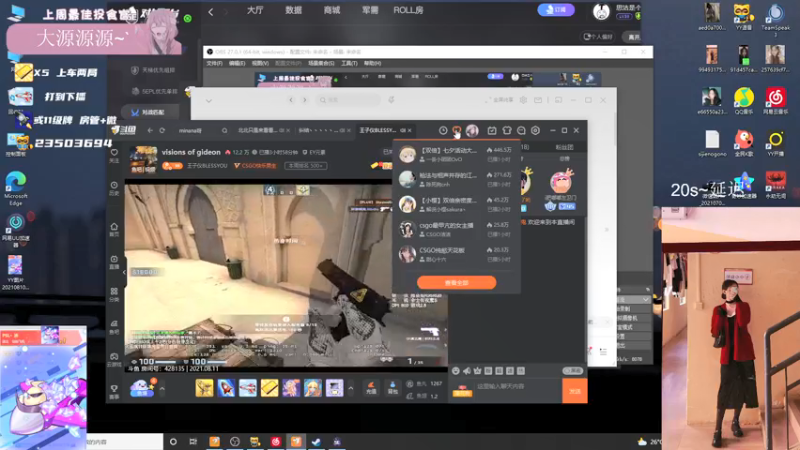
Task: Click the search field in middle white window
Action: coord(347,100)
